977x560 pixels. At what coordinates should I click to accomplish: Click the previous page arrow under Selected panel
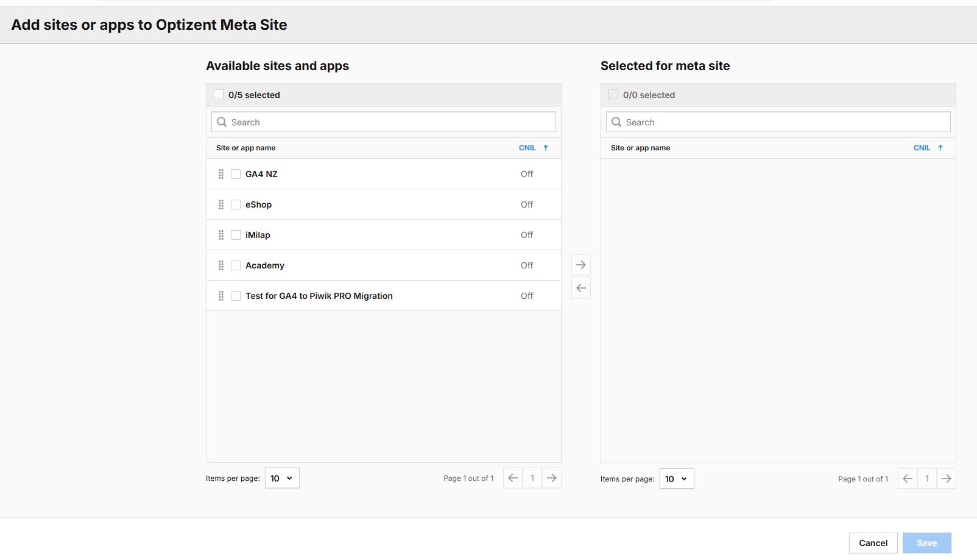pyautogui.click(x=908, y=478)
